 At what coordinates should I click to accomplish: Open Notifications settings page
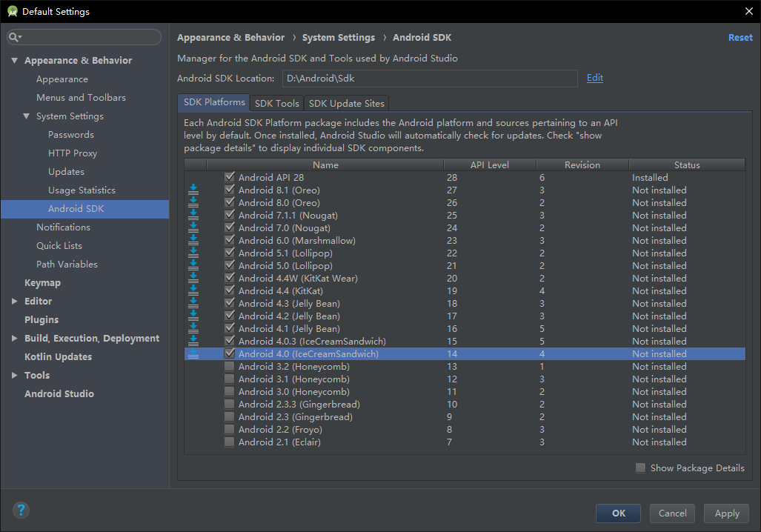(63, 227)
